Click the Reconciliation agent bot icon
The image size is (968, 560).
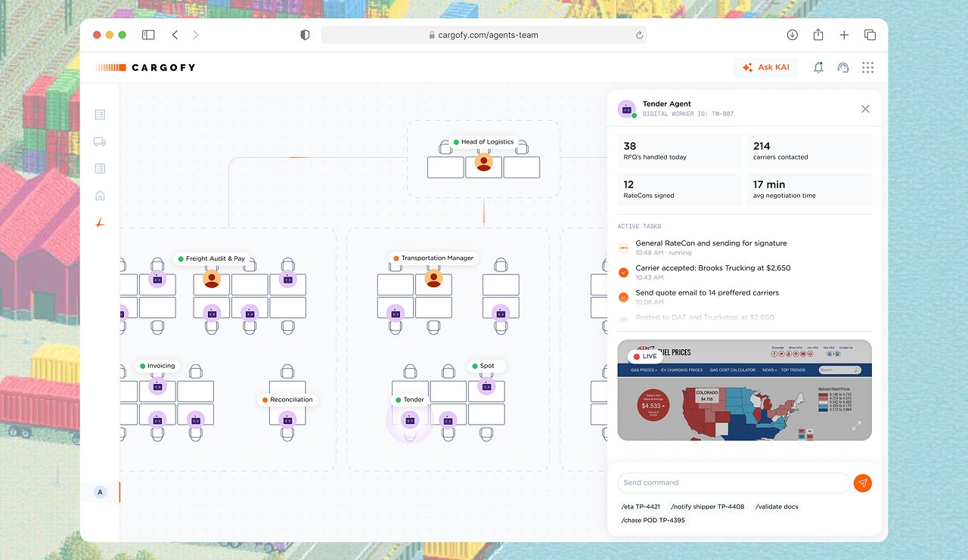pyautogui.click(x=287, y=419)
